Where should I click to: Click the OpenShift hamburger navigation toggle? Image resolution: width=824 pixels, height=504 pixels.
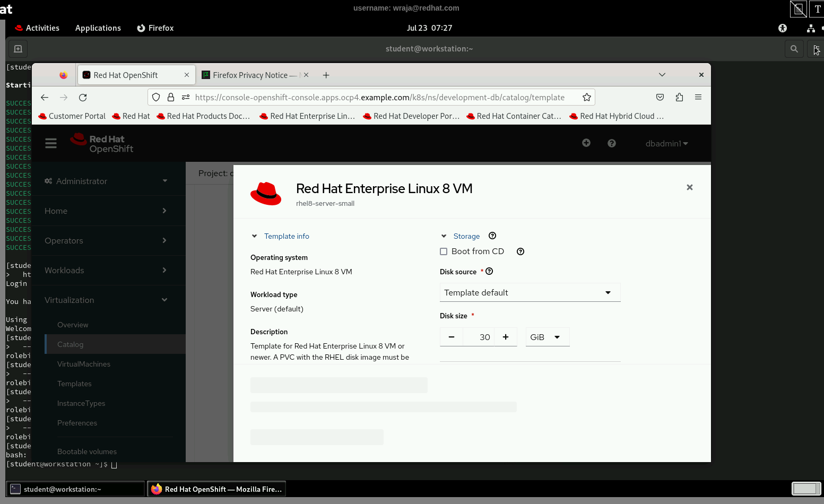51,143
